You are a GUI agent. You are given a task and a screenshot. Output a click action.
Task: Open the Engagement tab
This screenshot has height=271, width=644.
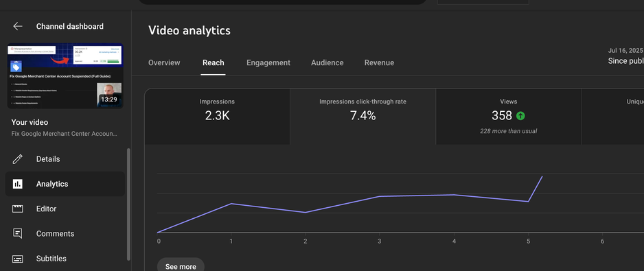[x=268, y=63]
